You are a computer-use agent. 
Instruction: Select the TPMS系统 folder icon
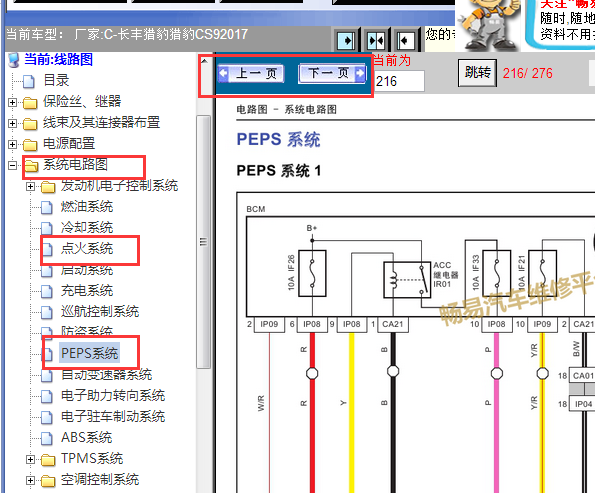tap(48, 460)
